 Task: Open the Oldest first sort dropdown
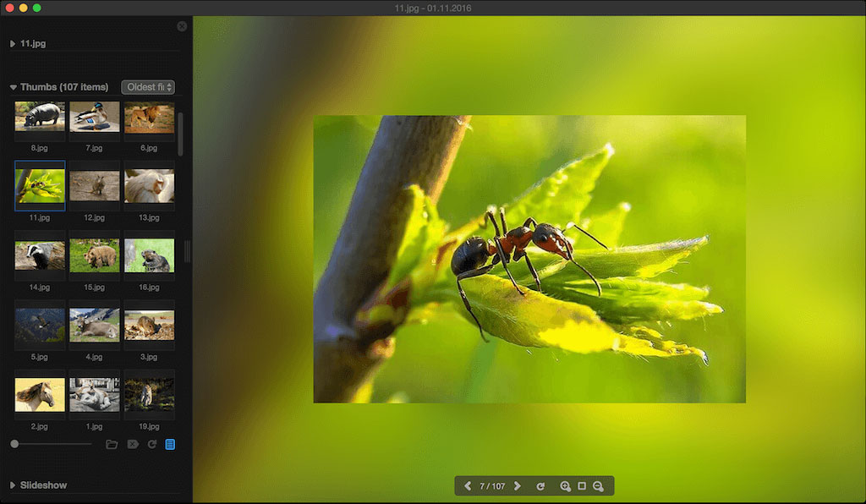click(148, 87)
